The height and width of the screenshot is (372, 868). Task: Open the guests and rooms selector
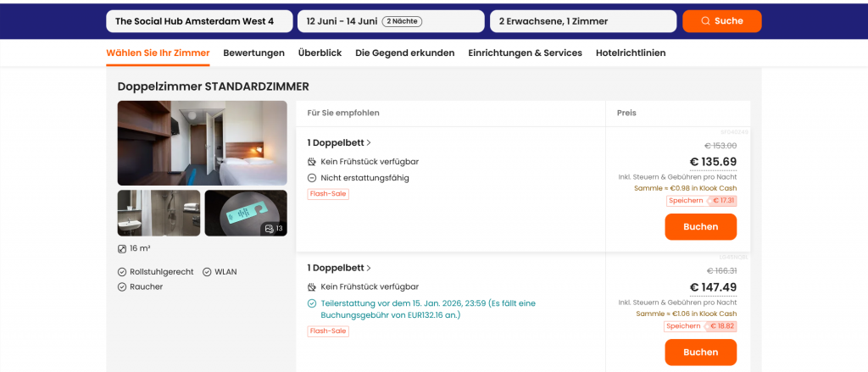(x=582, y=21)
